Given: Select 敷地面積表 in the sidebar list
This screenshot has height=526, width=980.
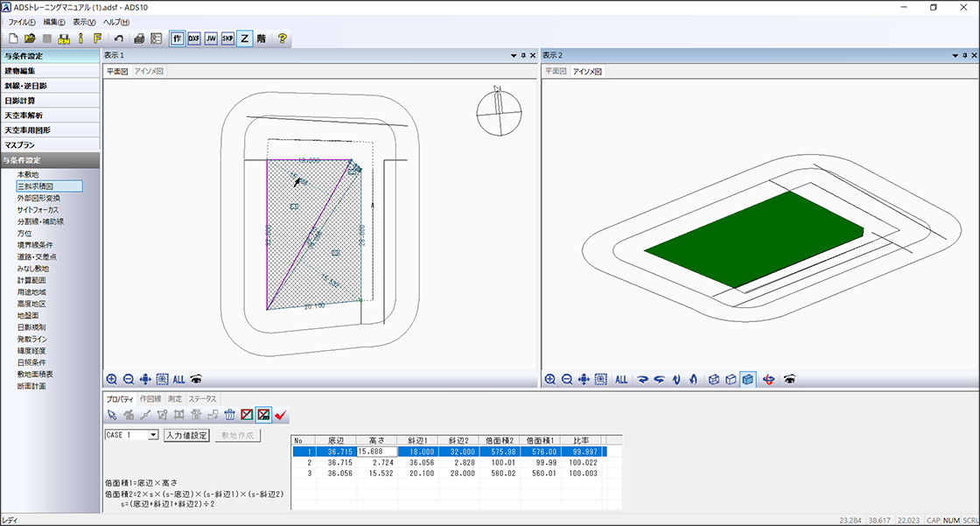Looking at the screenshot, I should (x=35, y=374).
